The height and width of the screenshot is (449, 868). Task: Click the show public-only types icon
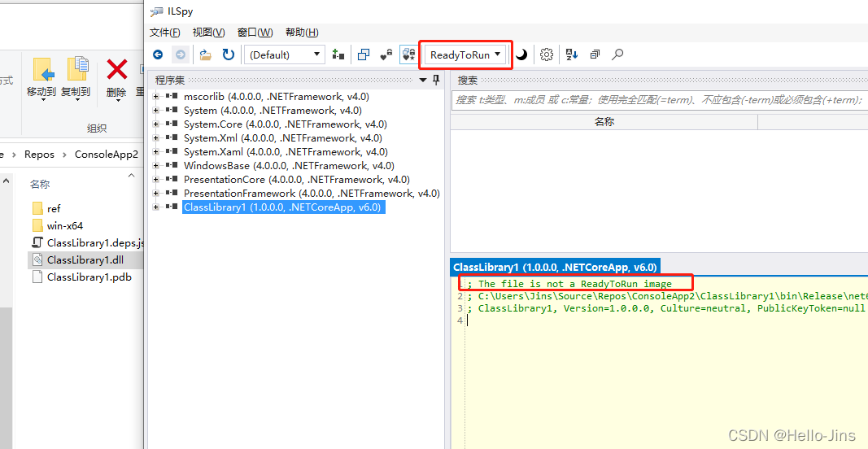pos(364,54)
